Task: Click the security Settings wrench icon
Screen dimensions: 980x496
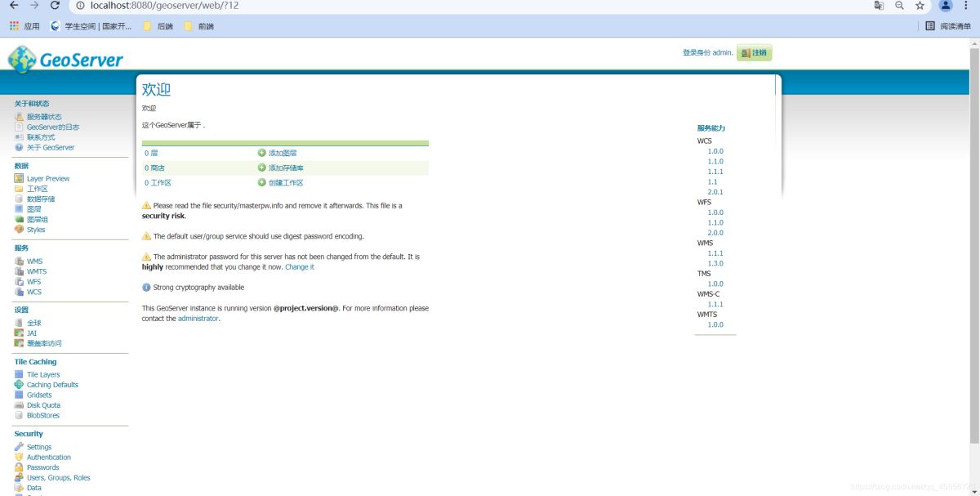Action: (x=19, y=447)
